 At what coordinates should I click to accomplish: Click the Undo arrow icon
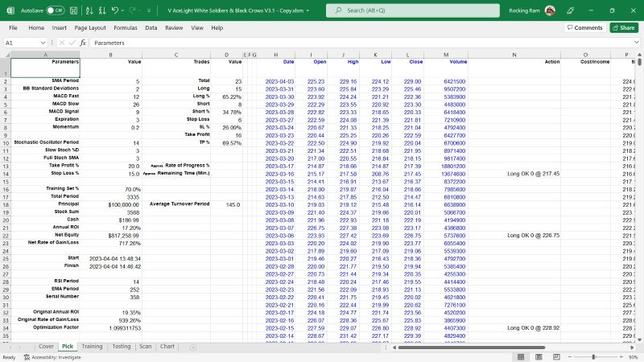point(116,10)
